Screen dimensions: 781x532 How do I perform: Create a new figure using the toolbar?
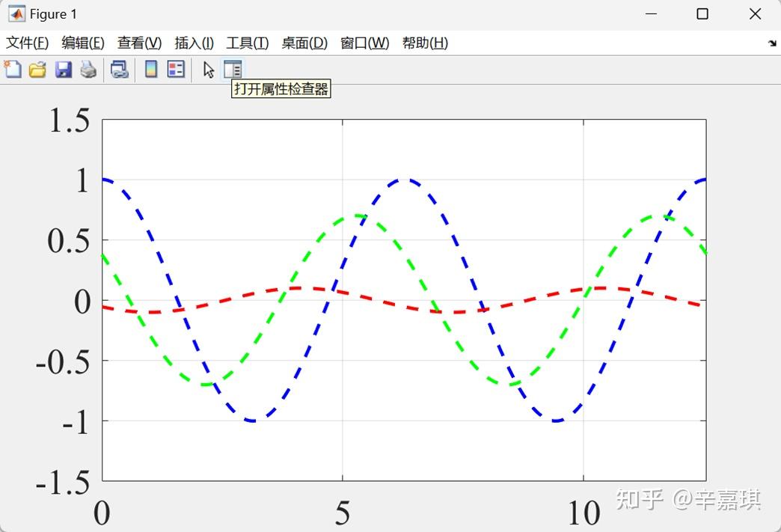click(x=13, y=69)
